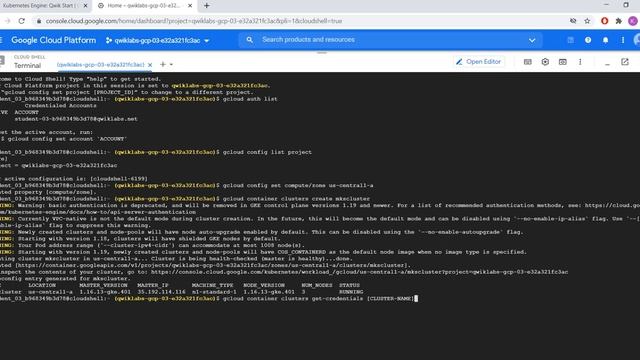Viewport: 640px width, 360px height.
Task: Select the Cloud Shell session tab qwiklabs-gcp-03-e32a321fc3ac
Action: pyautogui.click(x=100, y=64)
